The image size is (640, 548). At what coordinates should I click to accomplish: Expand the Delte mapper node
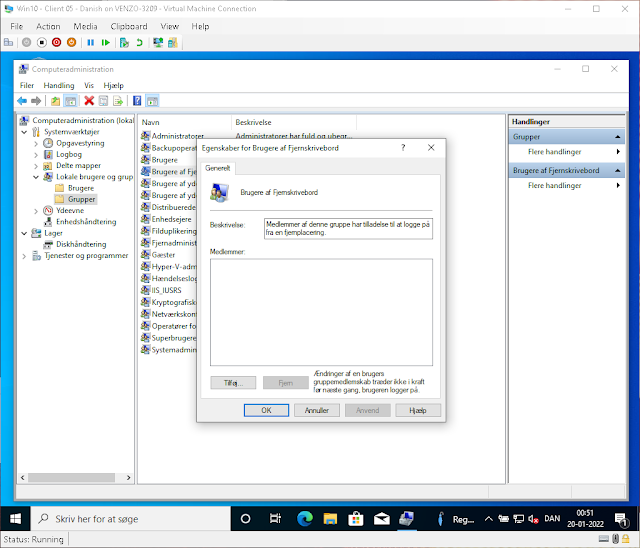click(x=36, y=166)
